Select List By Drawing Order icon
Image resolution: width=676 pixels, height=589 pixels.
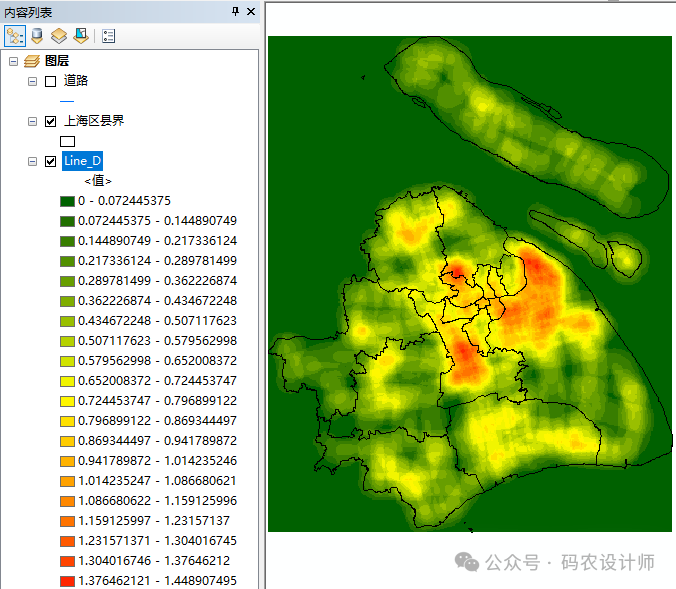click(14, 36)
